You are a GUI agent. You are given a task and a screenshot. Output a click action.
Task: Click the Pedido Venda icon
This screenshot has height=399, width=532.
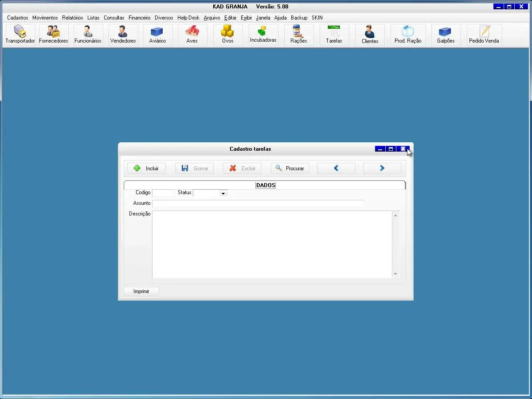tap(484, 35)
